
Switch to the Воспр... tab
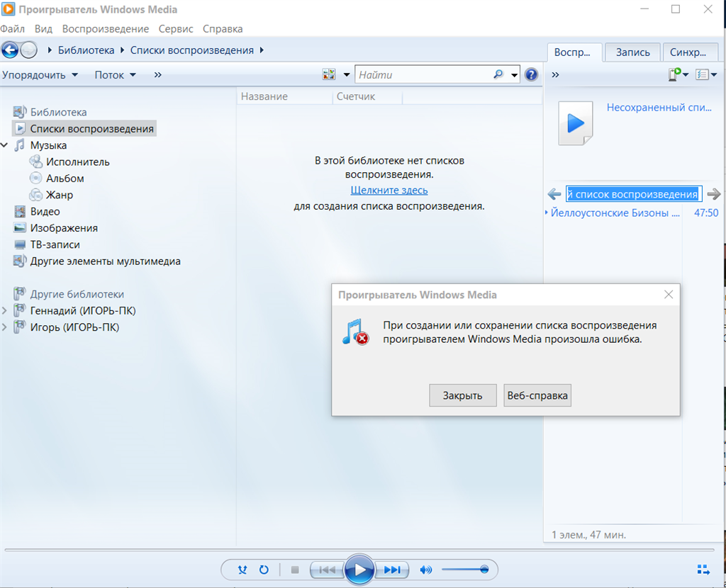tap(574, 52)
